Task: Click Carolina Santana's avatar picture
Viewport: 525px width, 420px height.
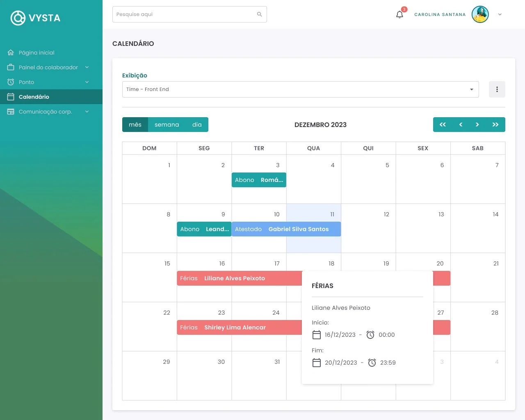Action: [x=480, y=14]
